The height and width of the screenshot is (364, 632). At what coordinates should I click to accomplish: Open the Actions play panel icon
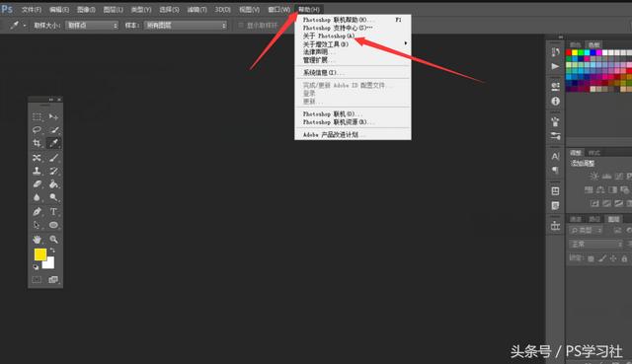coord(555,66)
